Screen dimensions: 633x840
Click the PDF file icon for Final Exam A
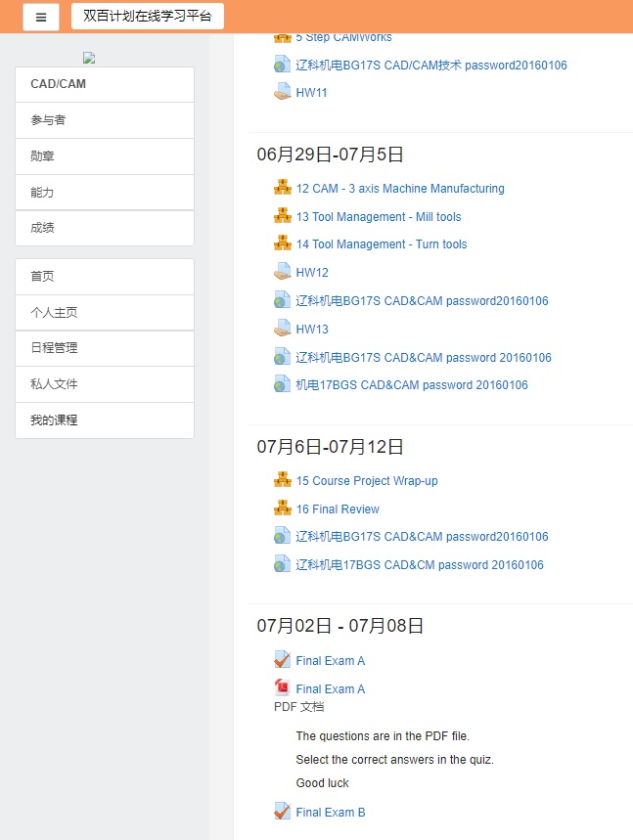pyautogui.click(x=283, y=687)
